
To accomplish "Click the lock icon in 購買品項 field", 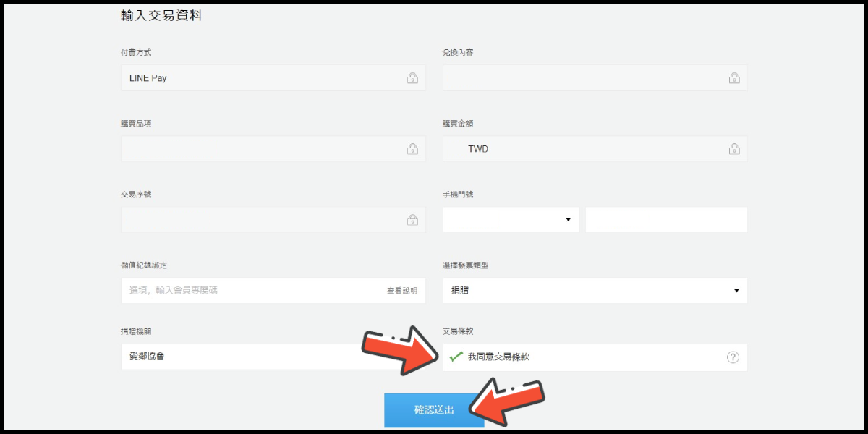I will (x=412, y=149).
